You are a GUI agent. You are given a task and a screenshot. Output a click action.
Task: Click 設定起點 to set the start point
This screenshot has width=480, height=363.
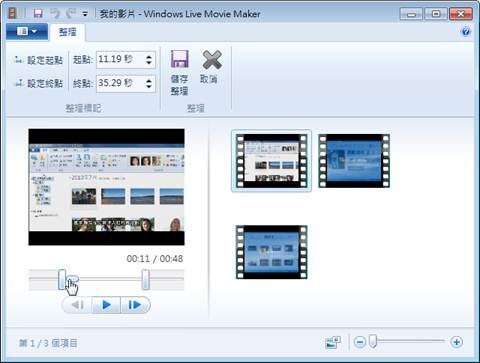pos(39,60)
